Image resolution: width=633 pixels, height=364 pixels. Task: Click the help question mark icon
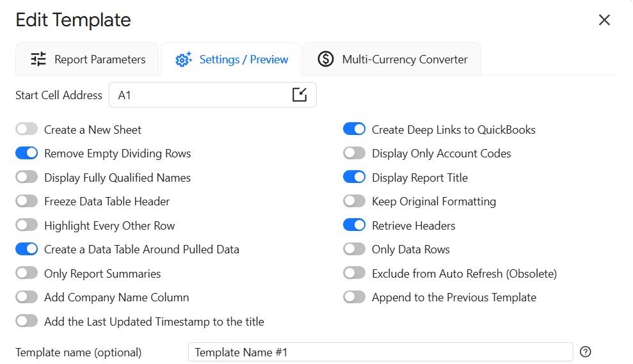(x=585, y=352)
